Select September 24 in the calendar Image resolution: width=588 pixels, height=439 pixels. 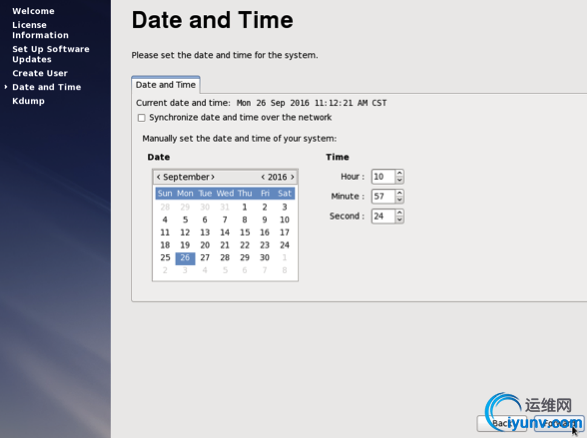pos(284,245)
